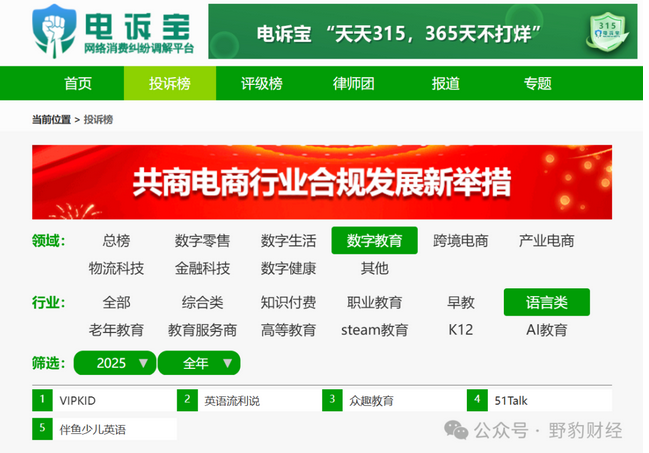The width and height of the screenshot is (649, 453).
Task: Select 总榜 domain filter
Action: tap(116, 241)
